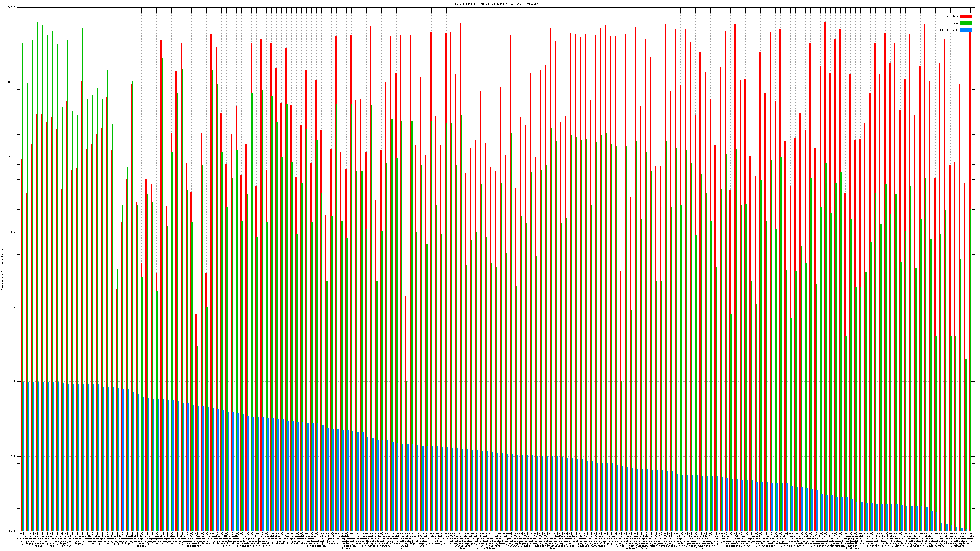Click the red Not Spam legend swatch
Viewport: 980px width, 551px height.
coord(966,16)
